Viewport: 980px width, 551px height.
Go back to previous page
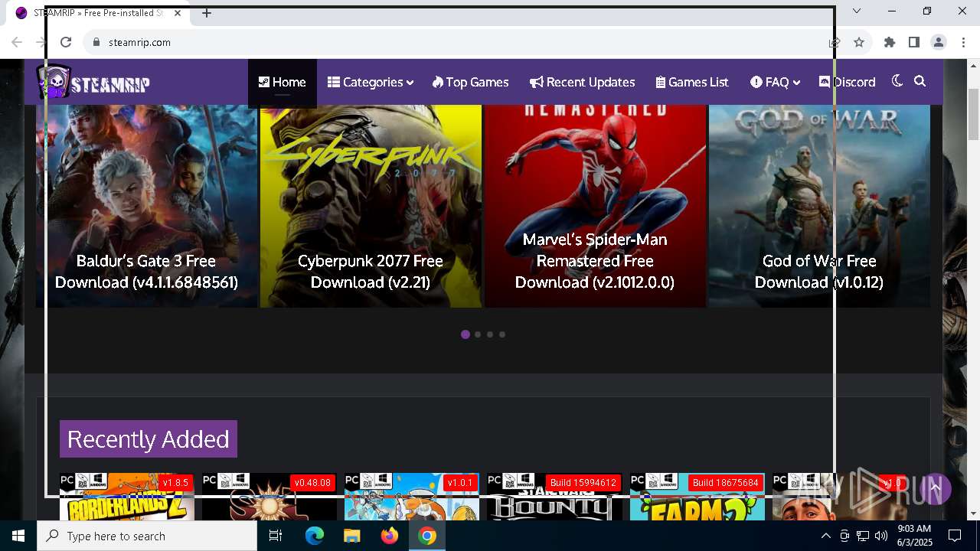click(x=17, y=42)
